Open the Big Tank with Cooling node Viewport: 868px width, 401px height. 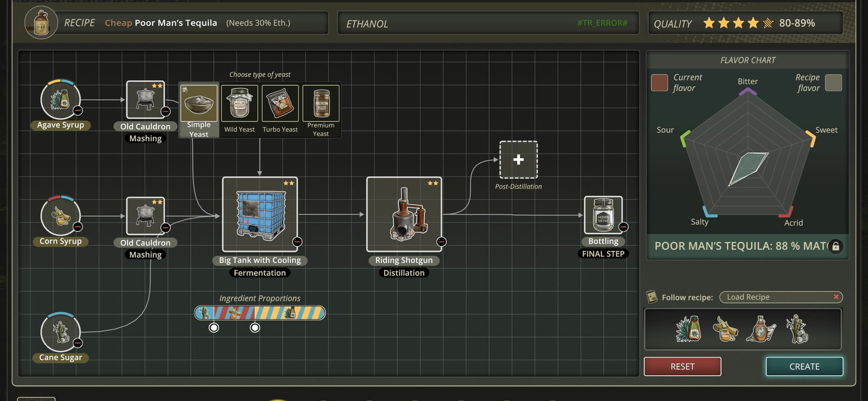260,214
